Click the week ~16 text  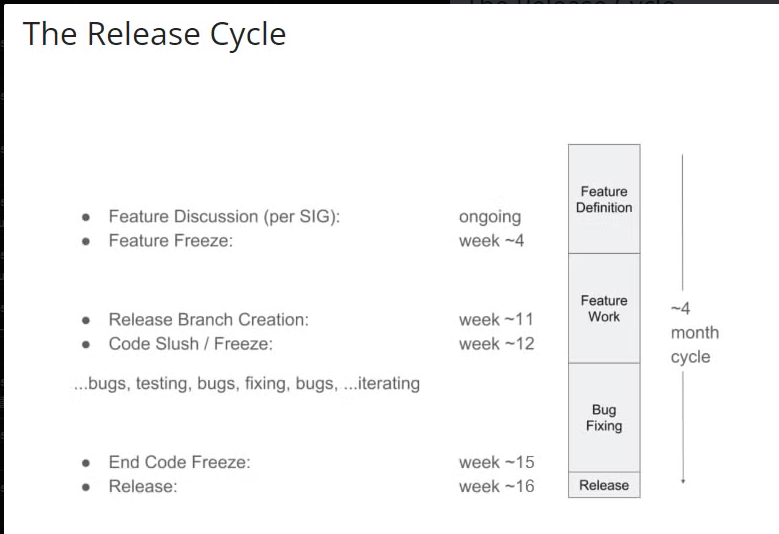(x=496, y=486)
